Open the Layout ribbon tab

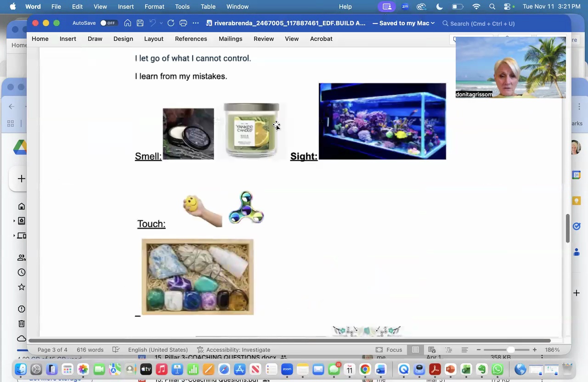pyautogui.click(x=154, y=39)
